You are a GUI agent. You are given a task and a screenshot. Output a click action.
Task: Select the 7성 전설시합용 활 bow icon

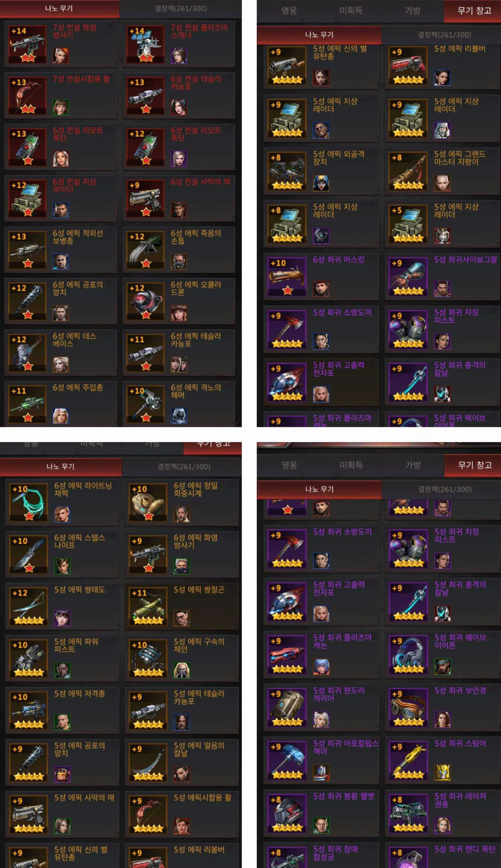point(27,95)
